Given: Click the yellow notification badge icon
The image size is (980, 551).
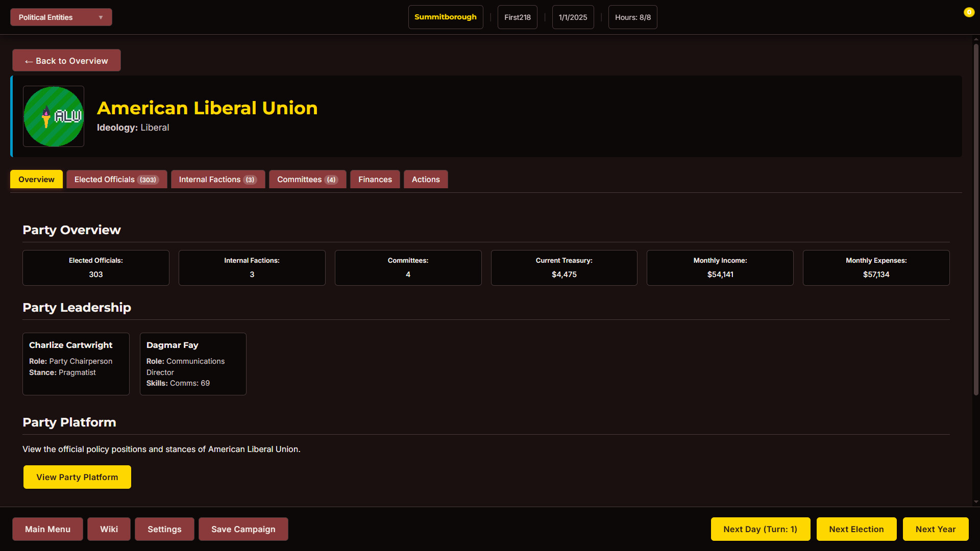Looking at the screenshot, I should click(969, 12).
